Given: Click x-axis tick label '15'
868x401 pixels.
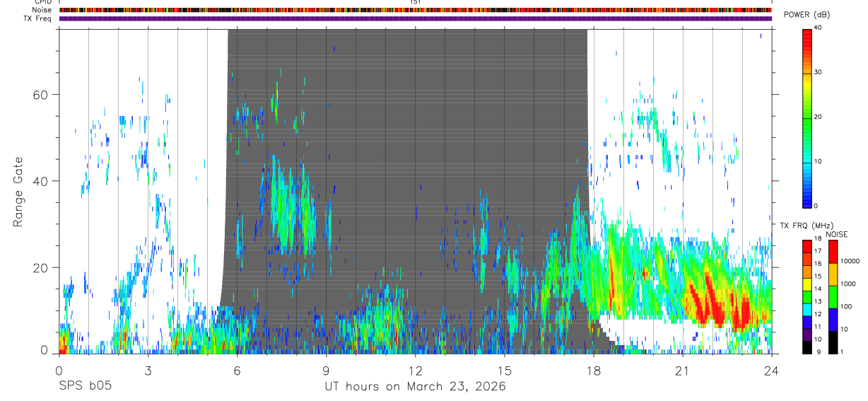Looking at the screenshot, I should [505, 370].
